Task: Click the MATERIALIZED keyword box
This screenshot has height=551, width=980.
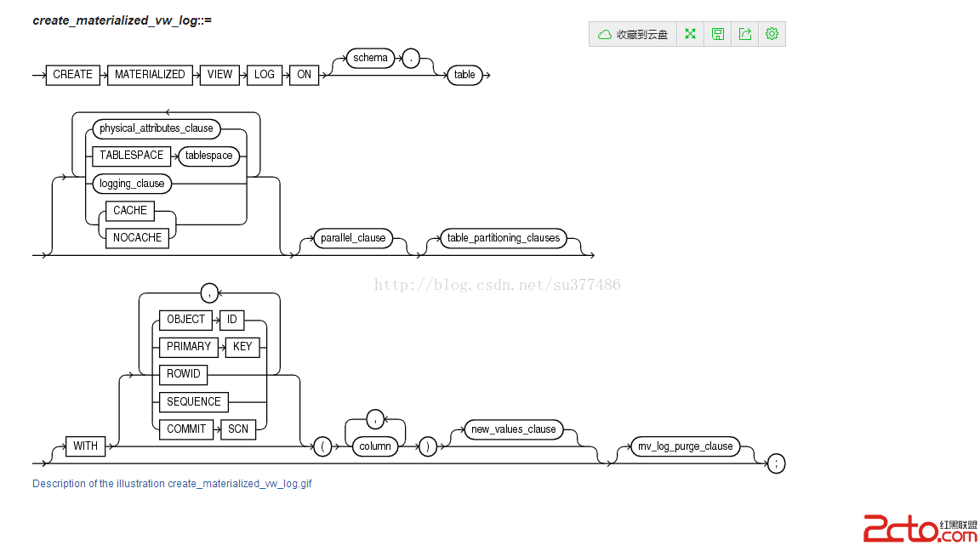Action: 150,75
